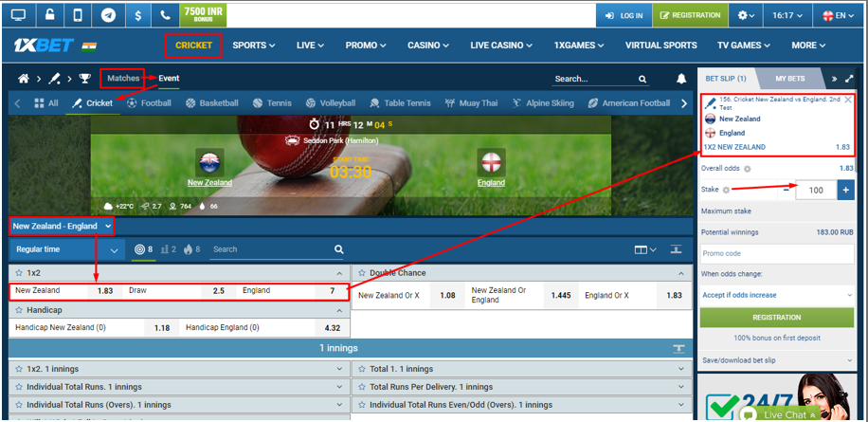This screenshot has height=422, width=868.
Task: Click the telephone callback icon
Action: pyautogui.click(x=165, y=15)
